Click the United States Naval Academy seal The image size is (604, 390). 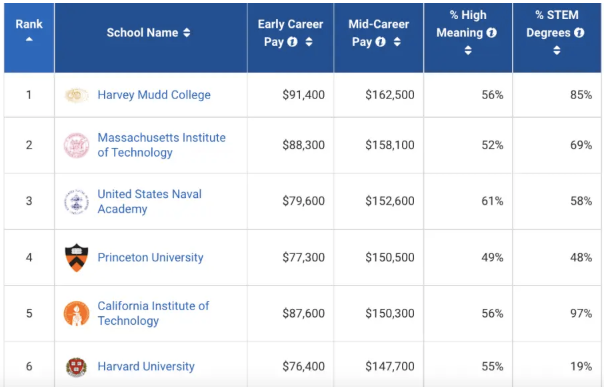76,202
